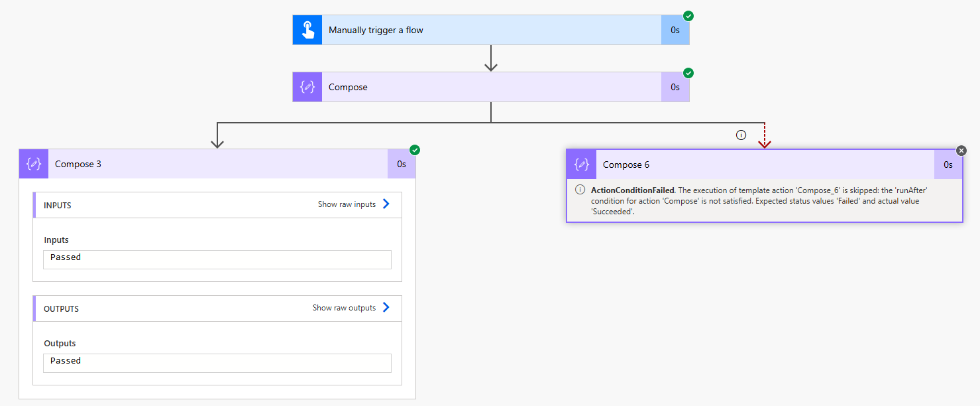The height and width of the screenshot is (406, 980).
Task: Click the Compose 3 action icon
Action: pos(34,164)
